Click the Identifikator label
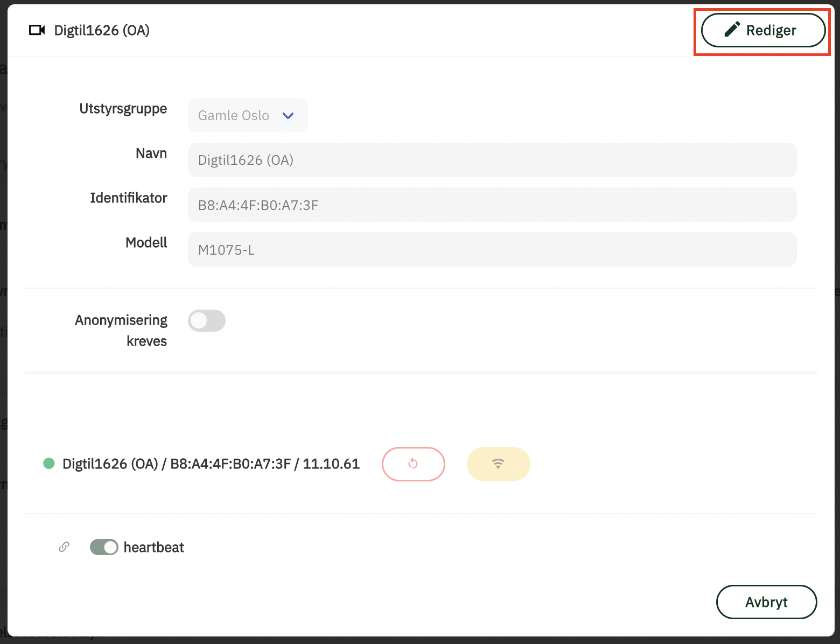Viewport: 840px width, 644px height. click(x=129, y=198)
